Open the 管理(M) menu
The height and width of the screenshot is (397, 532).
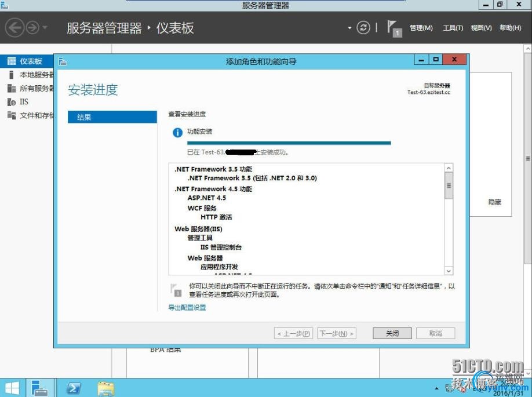point(421,28)
